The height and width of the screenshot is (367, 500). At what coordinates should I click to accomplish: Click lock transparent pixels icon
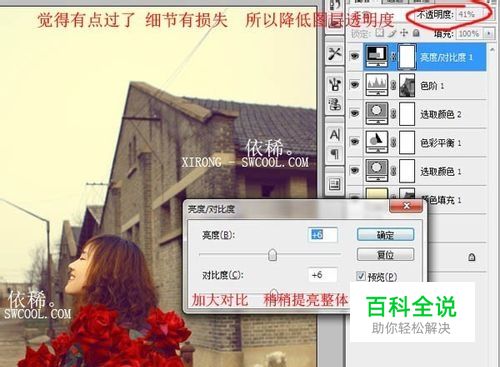point(380,33)
